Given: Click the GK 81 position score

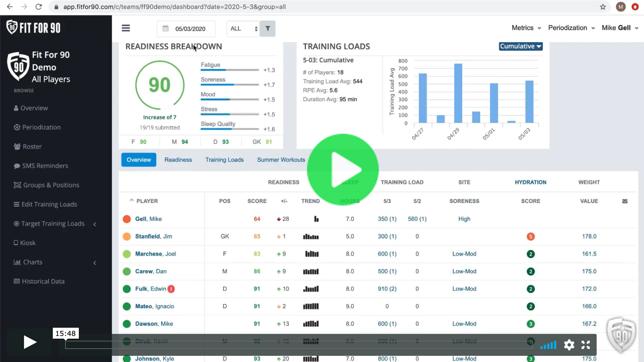Looking at the screenshot, I should click(262, 142).
